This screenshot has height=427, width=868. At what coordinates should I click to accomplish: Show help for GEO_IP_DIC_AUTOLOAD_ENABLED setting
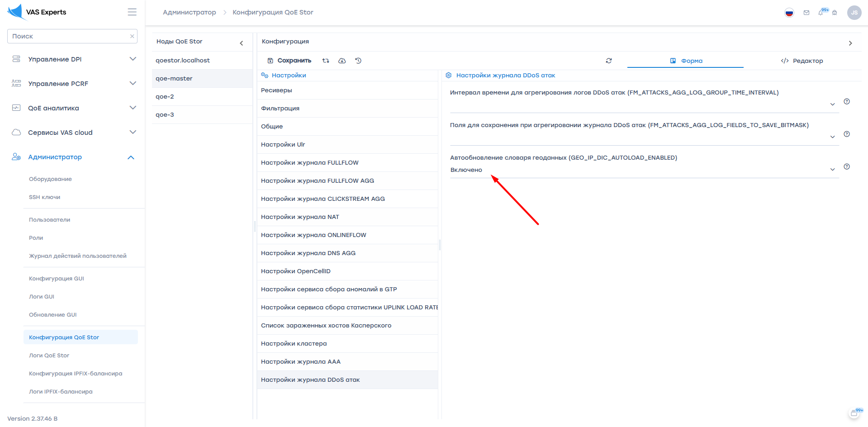point(847,166)
